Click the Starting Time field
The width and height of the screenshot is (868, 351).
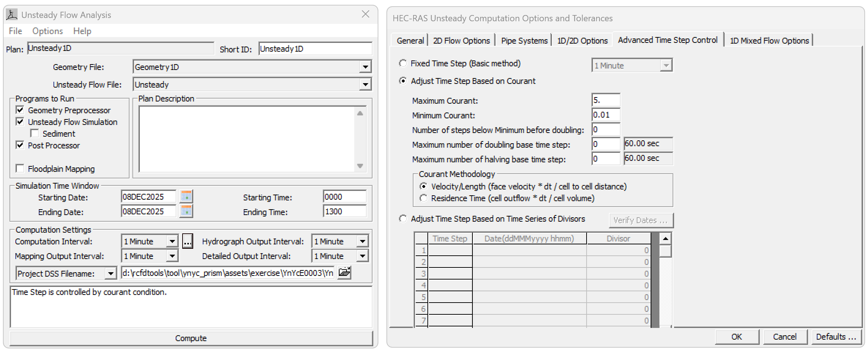[x=345, y=197]
